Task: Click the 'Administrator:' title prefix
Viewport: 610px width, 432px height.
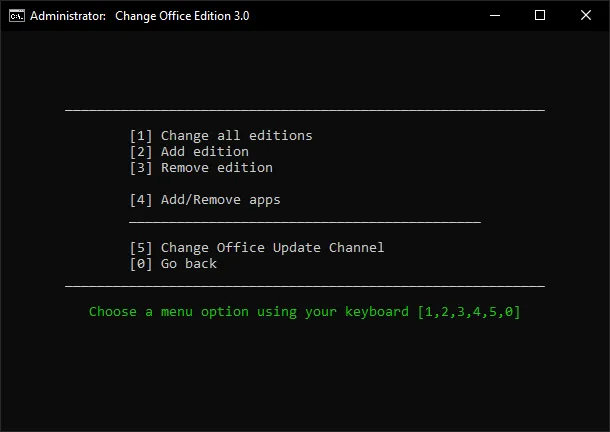Action: [67, 16]
